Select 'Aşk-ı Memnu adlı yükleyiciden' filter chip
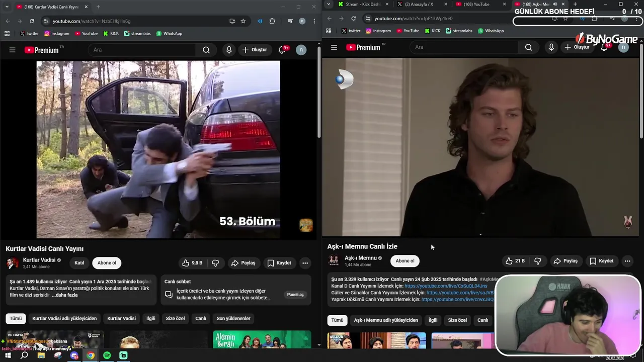This screenshot has width=644, height=362. click(x=386, y=320)
